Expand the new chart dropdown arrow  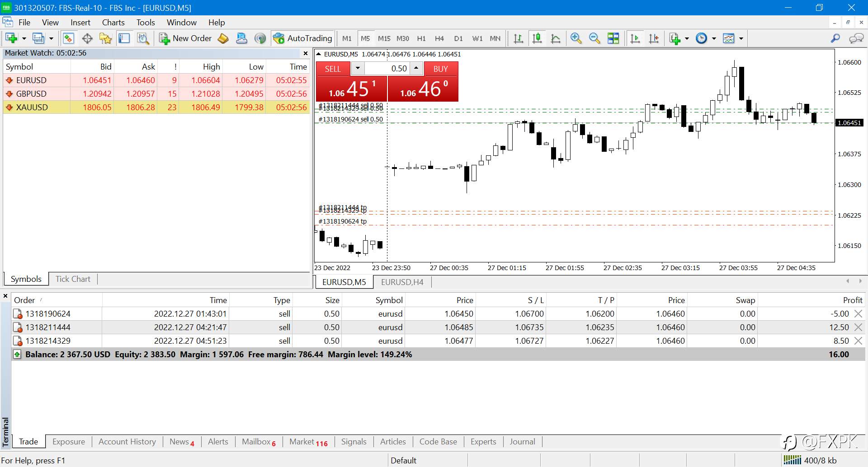24,38
